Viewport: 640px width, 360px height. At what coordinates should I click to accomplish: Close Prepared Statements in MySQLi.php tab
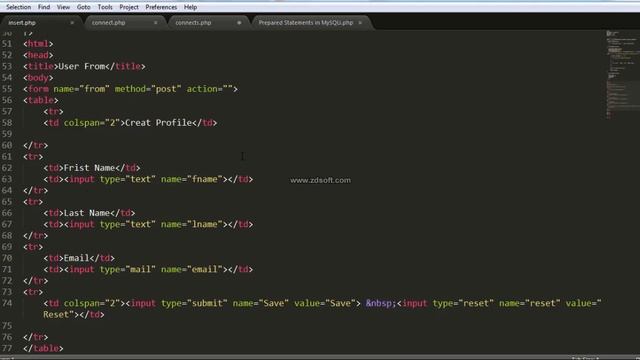coord(360,23)
